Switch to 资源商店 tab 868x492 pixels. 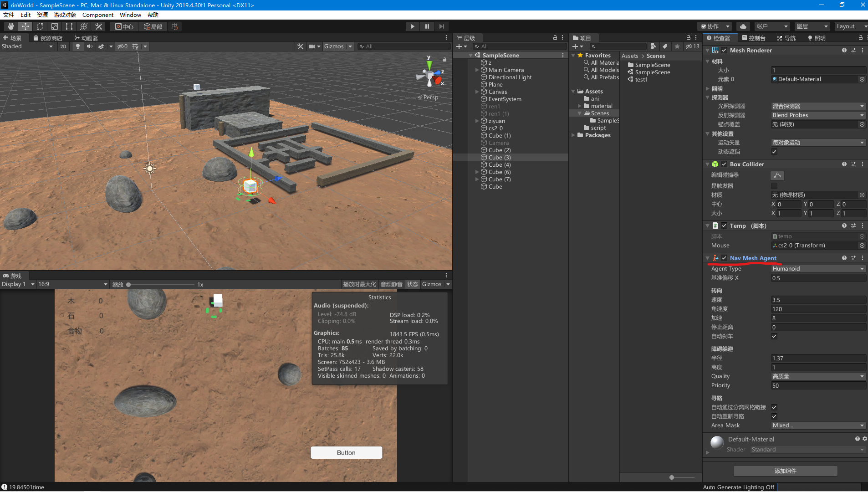tap(48, 38)
